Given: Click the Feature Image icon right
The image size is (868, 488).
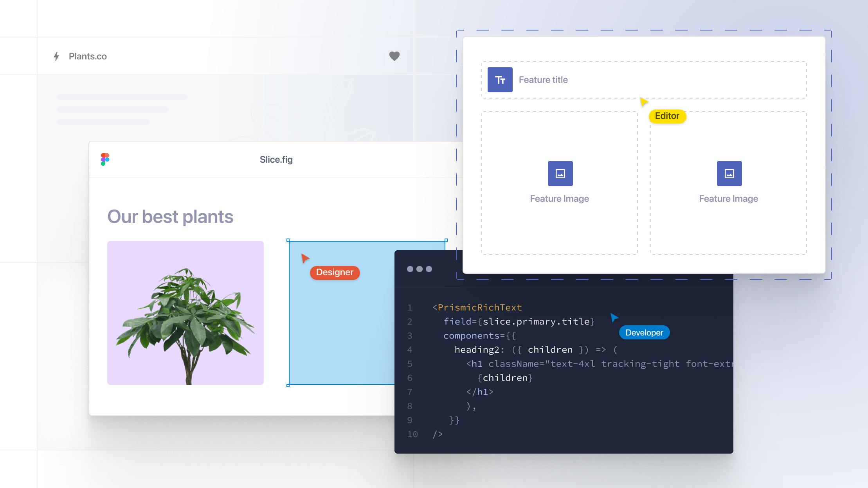Looking at the screenshot, I should click(729, 174).
